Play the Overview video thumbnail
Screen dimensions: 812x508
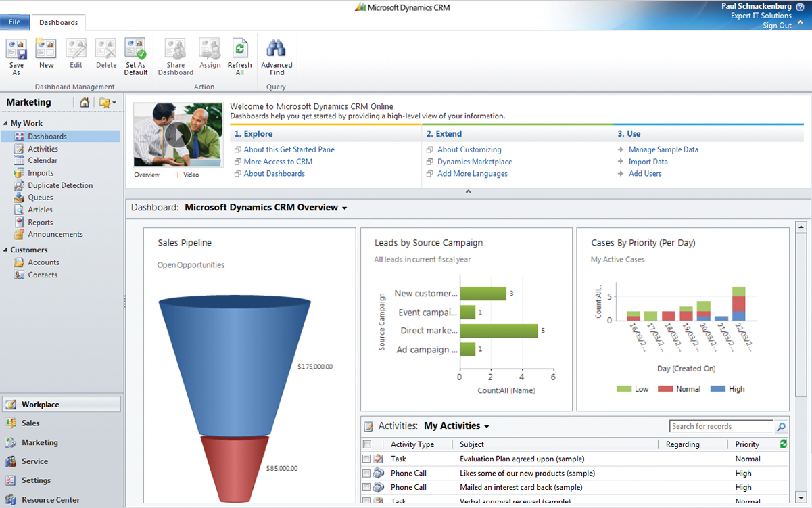tap(178, 135)
